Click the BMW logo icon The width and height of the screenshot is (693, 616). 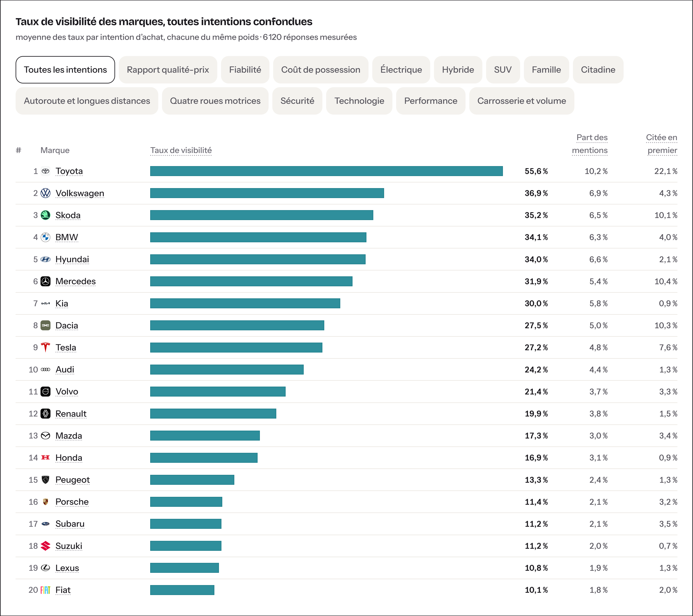[x=45, y=237]
